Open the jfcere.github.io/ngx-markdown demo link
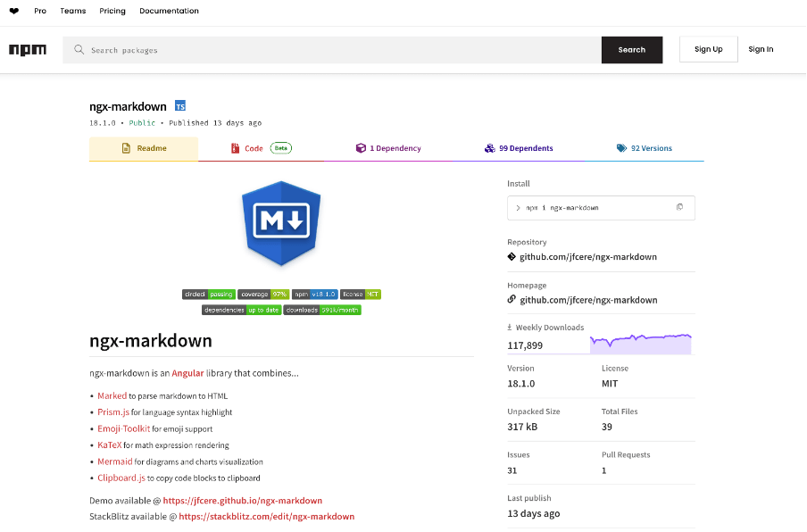The width and height of the screenshot is (807, 532). tap(243, 501)
